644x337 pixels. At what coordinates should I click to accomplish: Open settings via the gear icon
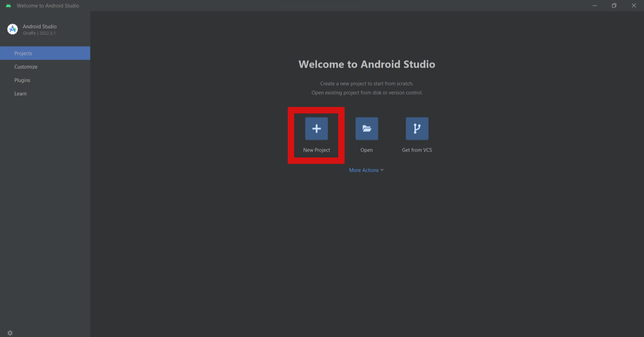(10, 333)
